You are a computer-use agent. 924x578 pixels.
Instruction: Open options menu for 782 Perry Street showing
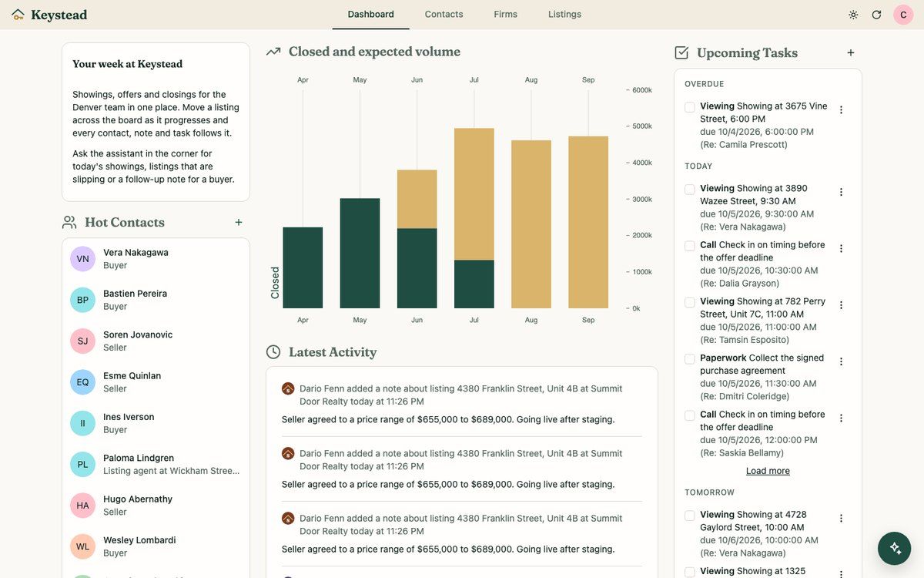[841, 305]
